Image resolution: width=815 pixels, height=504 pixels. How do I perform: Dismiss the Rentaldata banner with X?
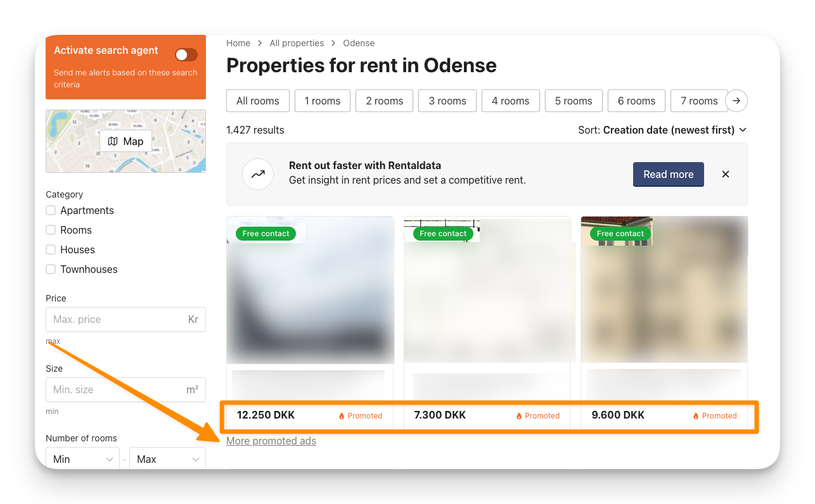click(x=726, y=174)
